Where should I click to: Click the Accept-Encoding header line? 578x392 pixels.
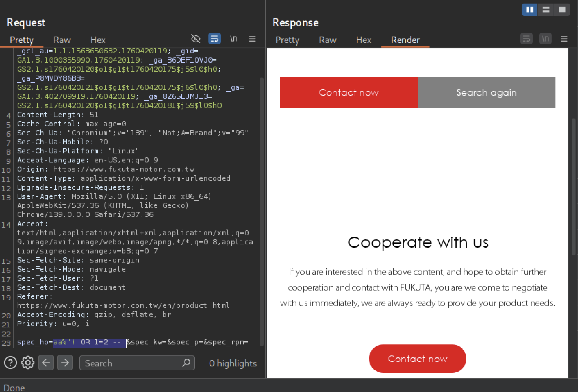[94, 314]
